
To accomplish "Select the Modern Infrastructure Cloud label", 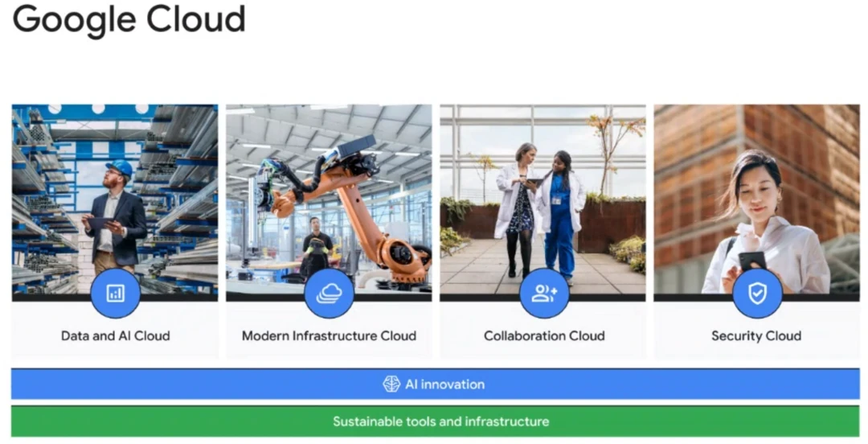I will tap(329, 336).
